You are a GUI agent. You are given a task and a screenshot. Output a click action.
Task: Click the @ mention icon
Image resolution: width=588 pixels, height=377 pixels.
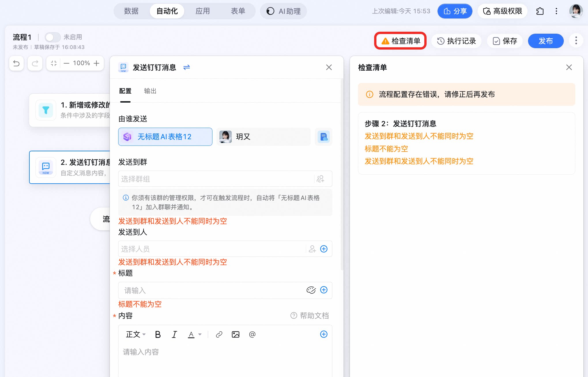pyautogui.click(x=252, y=334)
